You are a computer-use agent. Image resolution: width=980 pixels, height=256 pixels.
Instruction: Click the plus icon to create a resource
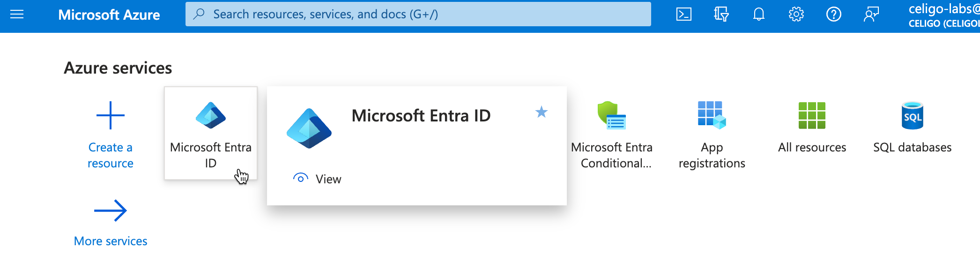(111, 115)
